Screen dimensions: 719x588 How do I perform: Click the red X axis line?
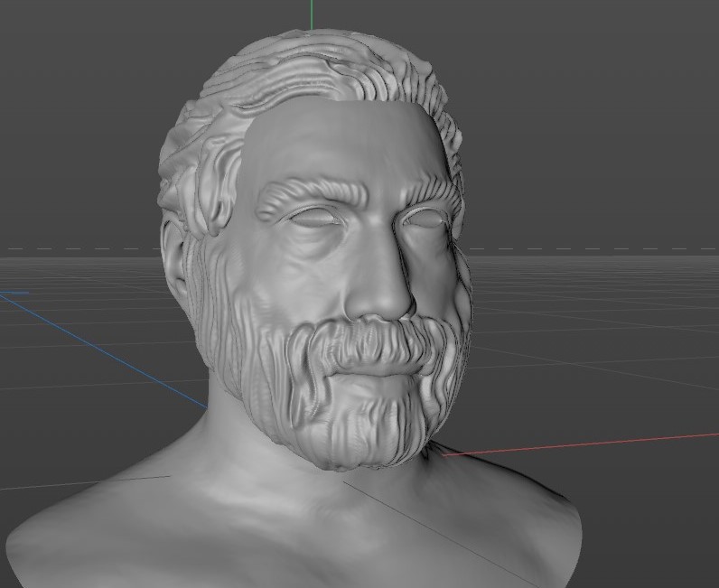[587, 443]
